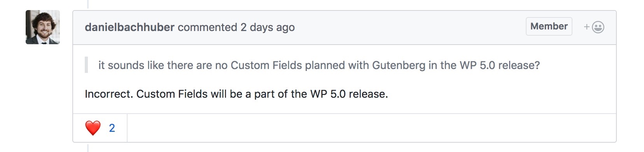Click the "Incorrect. Custom Fields" reply text

(146, 94)
